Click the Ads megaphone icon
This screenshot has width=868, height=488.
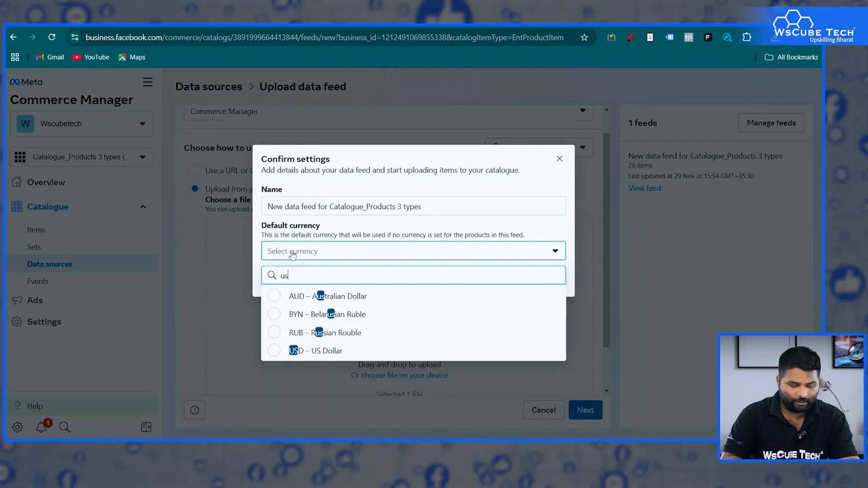click(x=17, y=300)
